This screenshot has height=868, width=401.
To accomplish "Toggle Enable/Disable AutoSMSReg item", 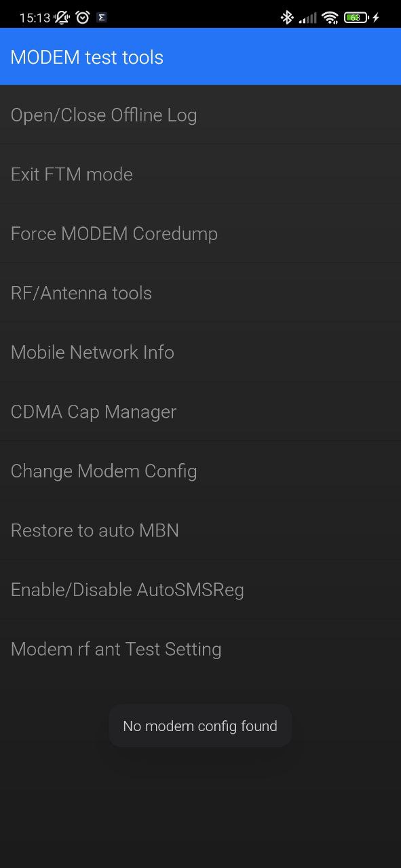I will [x=200, y=589].
